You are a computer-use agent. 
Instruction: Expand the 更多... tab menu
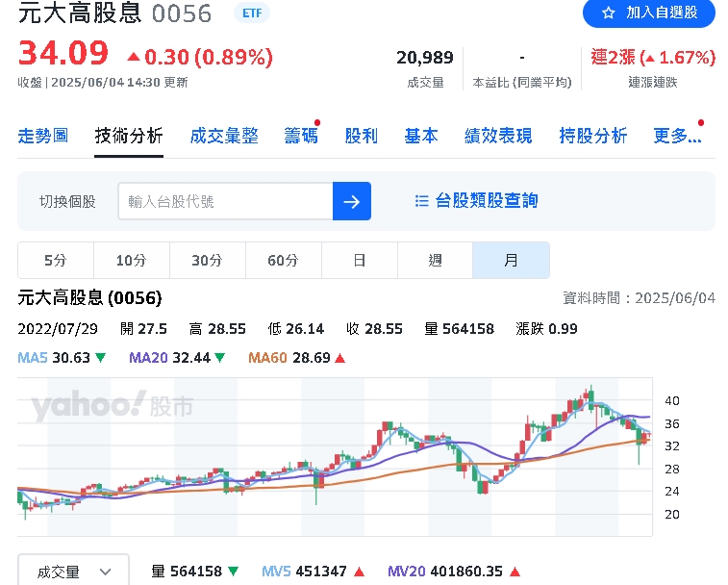[677, 136]
